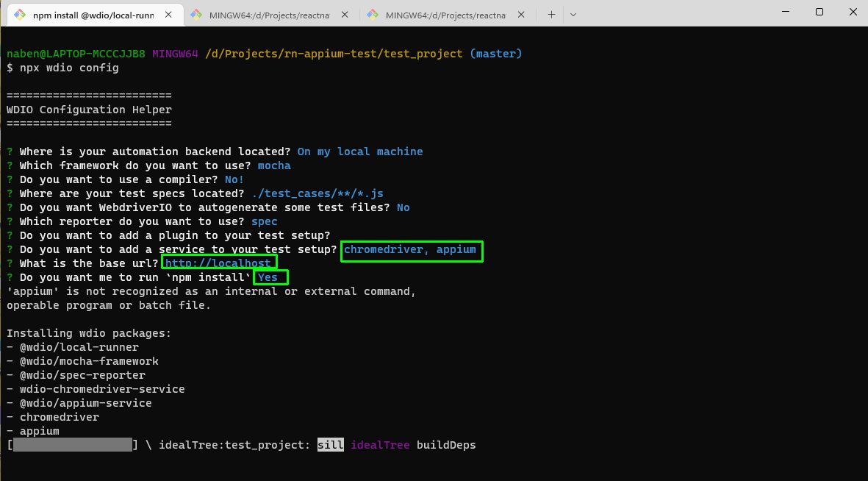This screenshot has height=481, width=868.
Task: Click the 'appium' package line in the list
Action: (32, 431)
